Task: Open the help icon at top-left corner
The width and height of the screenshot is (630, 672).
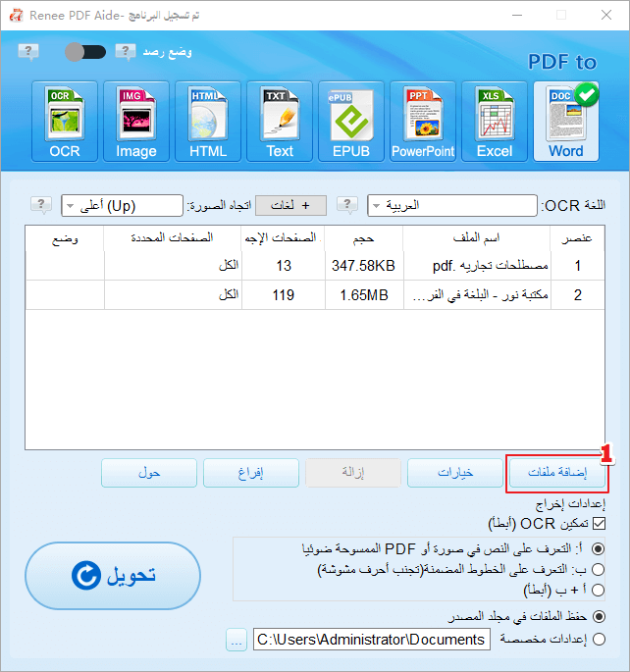Action: tap(28, 52)
